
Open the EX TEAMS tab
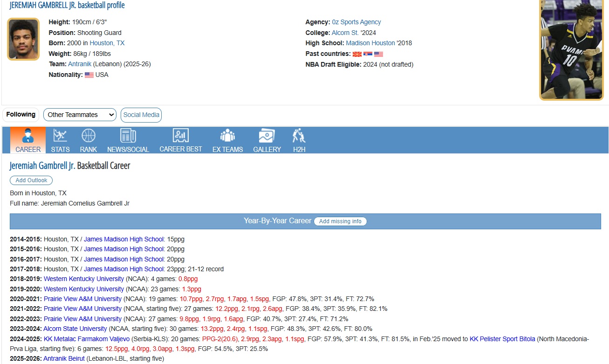(x=227, y=140)
